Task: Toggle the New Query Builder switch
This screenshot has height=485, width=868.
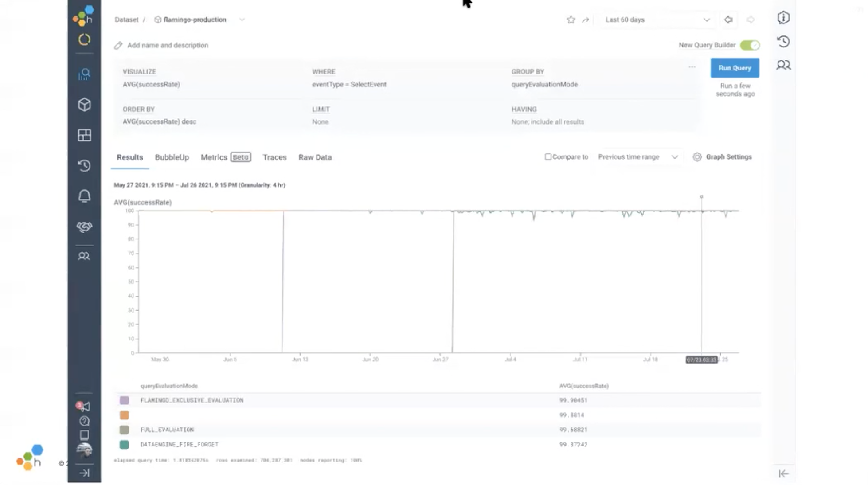Action: coord(750,45)
